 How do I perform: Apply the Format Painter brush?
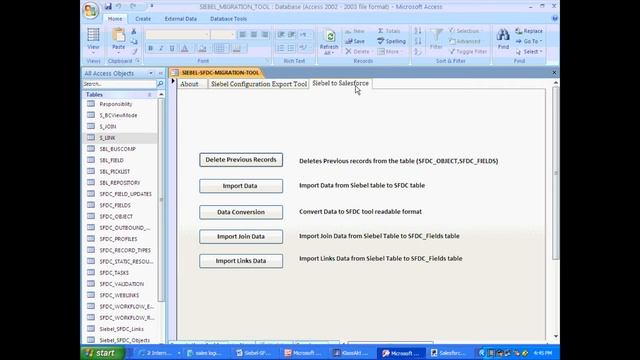134,51
